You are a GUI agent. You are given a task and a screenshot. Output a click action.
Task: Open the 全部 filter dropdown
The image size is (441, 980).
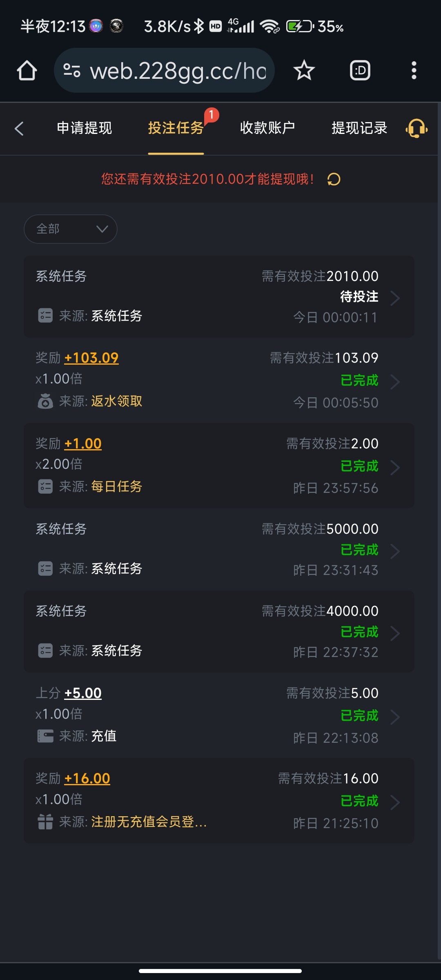(71, 229)
